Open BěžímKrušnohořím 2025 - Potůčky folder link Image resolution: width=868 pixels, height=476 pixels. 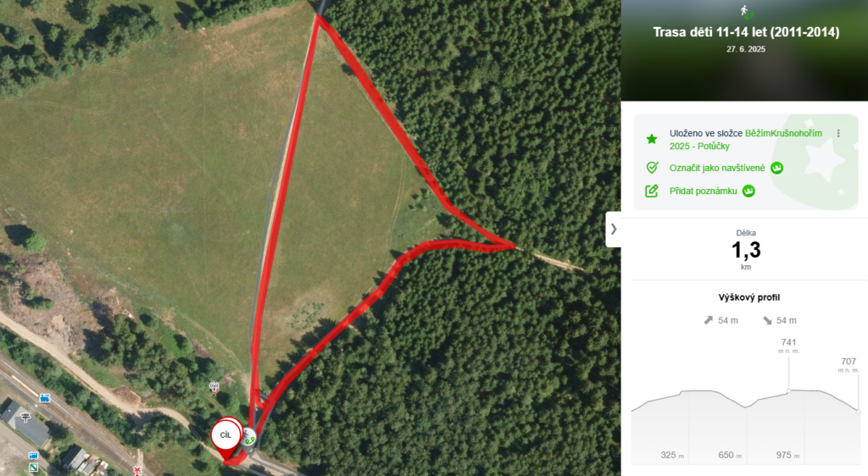[x=746, y=139]
